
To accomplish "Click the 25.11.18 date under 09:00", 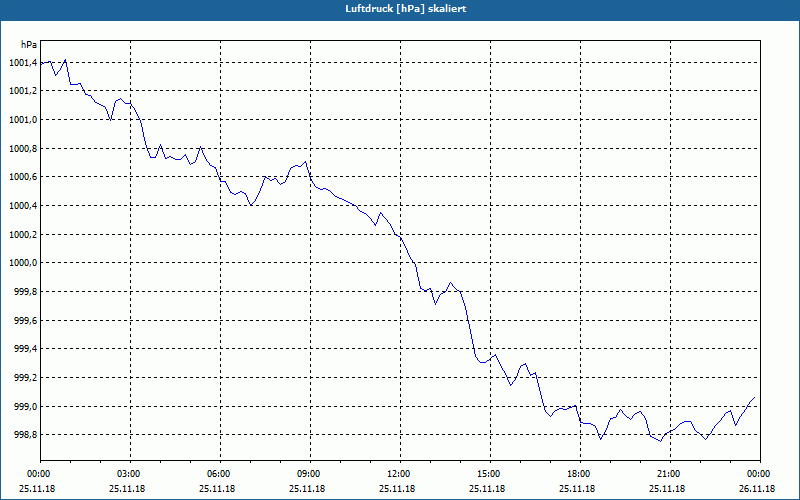I will pos(307,489).
